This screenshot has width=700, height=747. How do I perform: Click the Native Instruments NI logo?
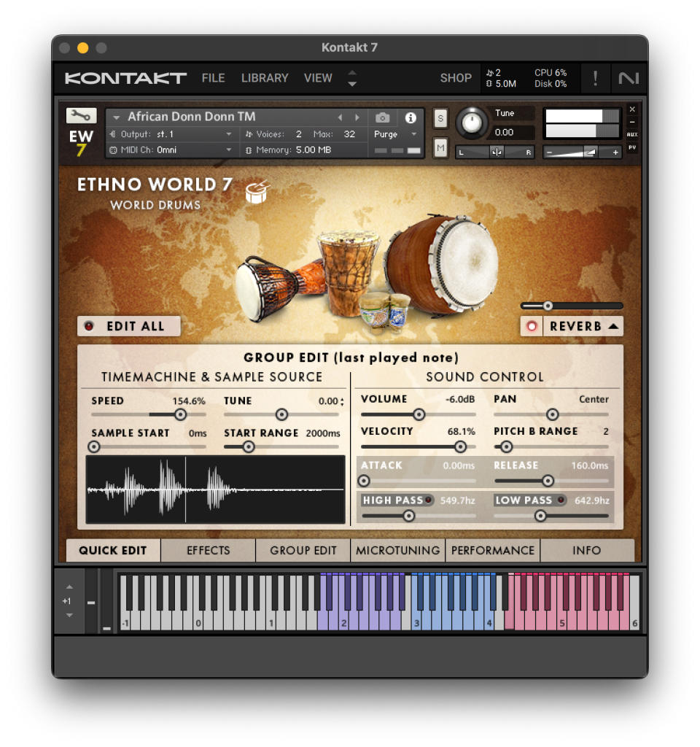tap(628, 78)
